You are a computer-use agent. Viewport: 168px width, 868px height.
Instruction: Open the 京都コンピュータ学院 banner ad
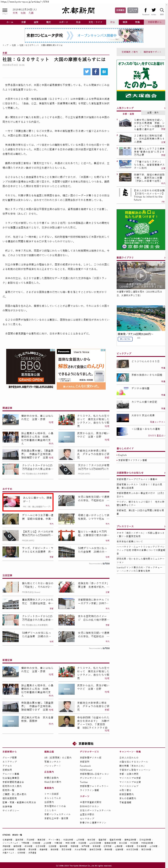pos(84,35)
